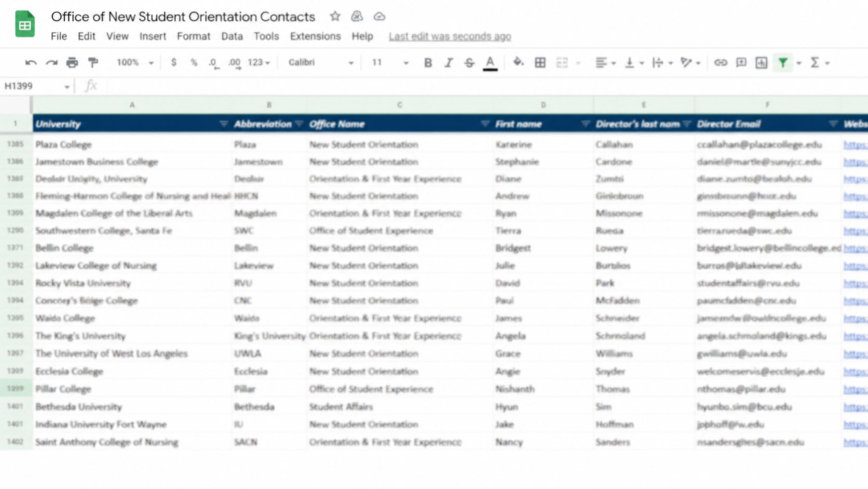The height and width of the screenshot is (489, 868).
Task: Open text wrapping options
Action: click(x=662, y=63)
